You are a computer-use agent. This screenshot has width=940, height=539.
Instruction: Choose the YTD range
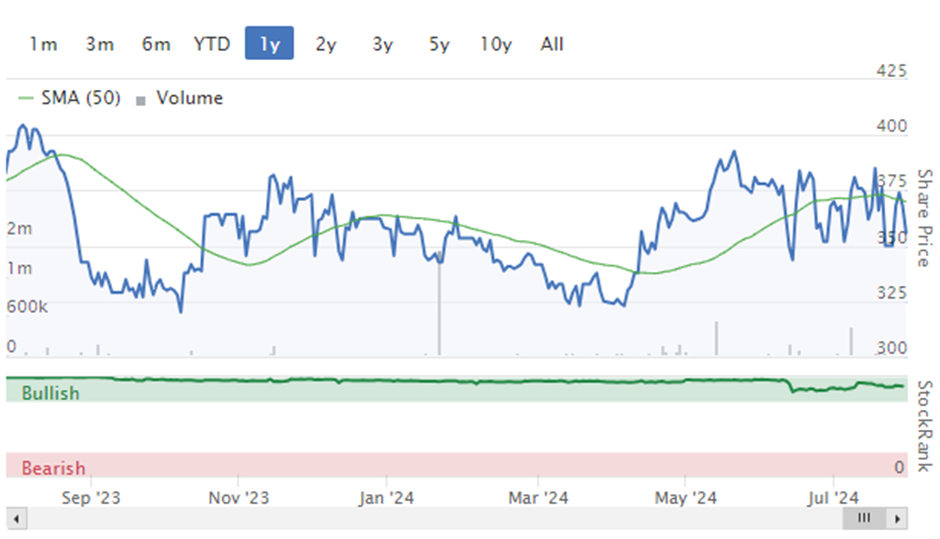point(212,44)
